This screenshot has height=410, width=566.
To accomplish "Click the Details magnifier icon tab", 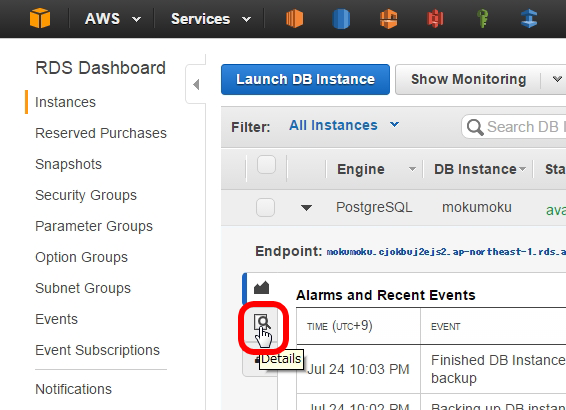I will (x=262, y=322).
